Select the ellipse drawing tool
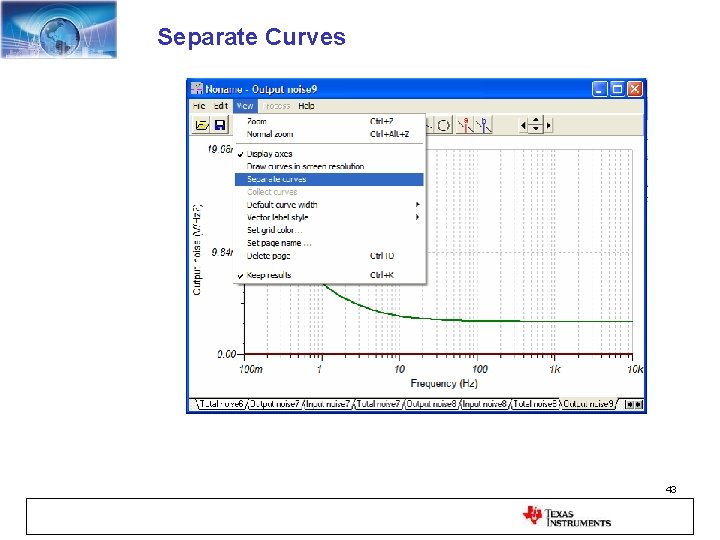The width and height of the screenshot is (720, 540). pyautogui.click(x=444, y=125)
